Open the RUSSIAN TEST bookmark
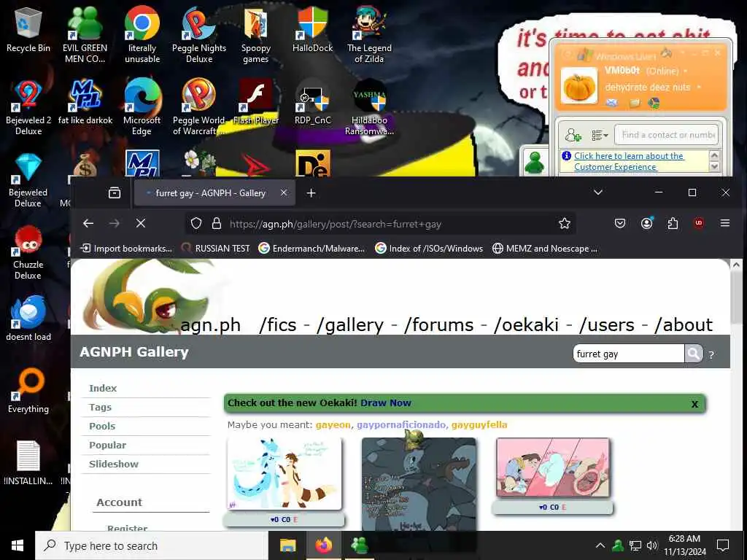Viewport: 747px width, 560px height. click(216, 249)
